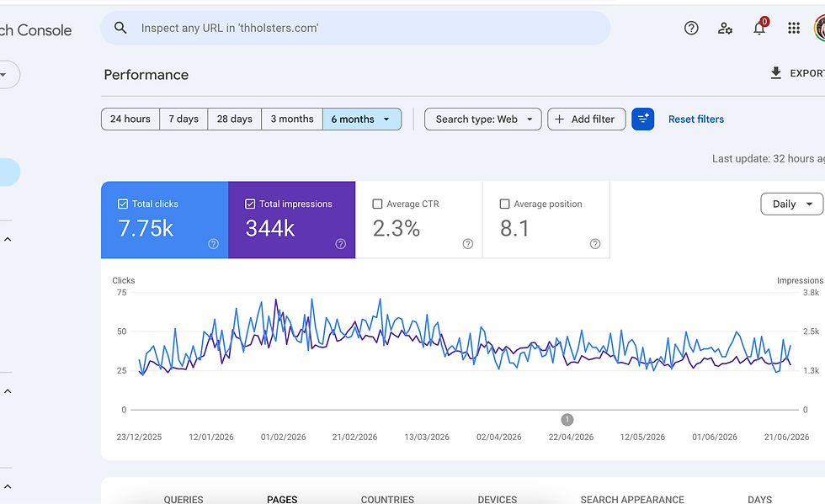Click the annotation marker on chart timeline
Screen dimensions: 825x504
coord(567,420)
